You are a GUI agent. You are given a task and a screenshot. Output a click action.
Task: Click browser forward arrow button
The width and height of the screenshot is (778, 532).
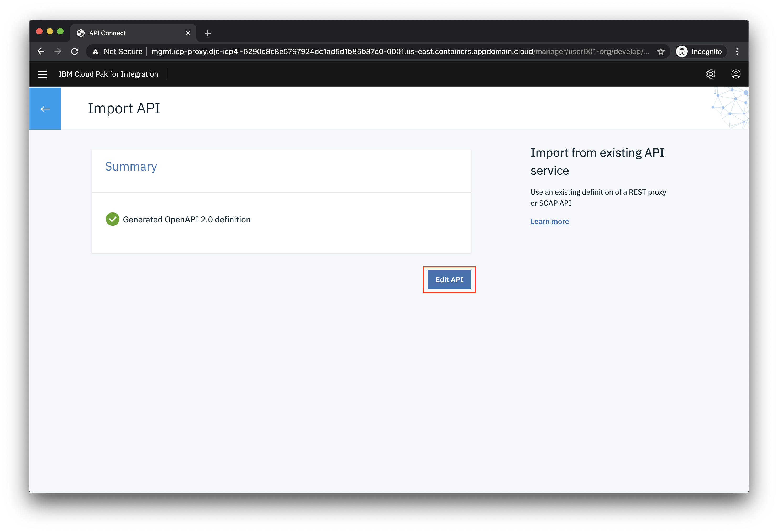coord(58,51)
